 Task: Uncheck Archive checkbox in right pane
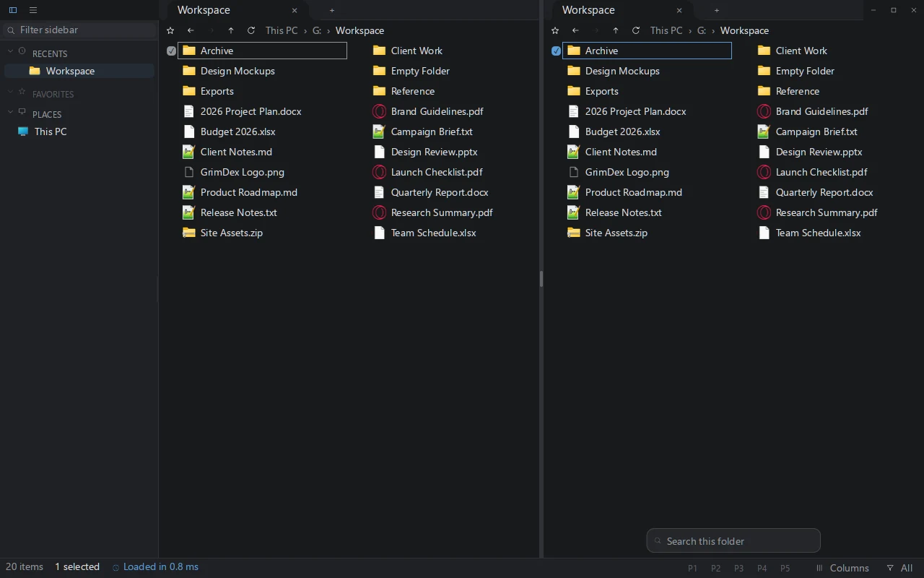coord(556,51)
